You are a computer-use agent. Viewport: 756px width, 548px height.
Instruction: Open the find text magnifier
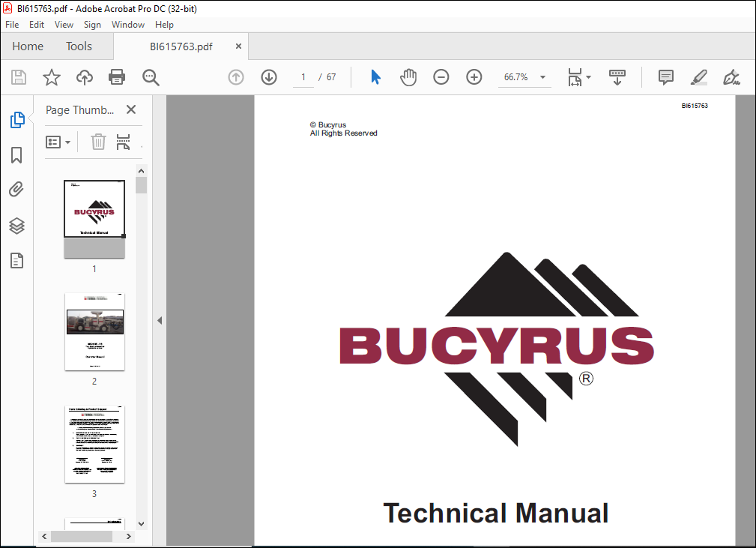151,77
